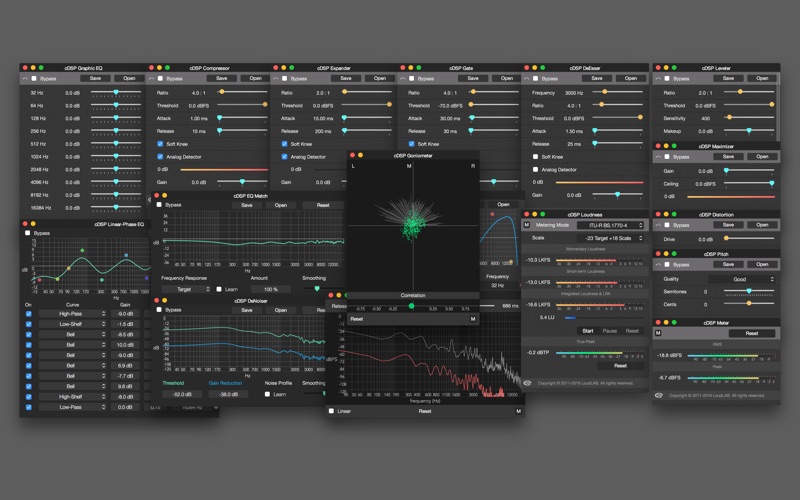Screen dimensions: 800x500
Task: Click Pause in the Loudness window
Action: pos(610,331)
